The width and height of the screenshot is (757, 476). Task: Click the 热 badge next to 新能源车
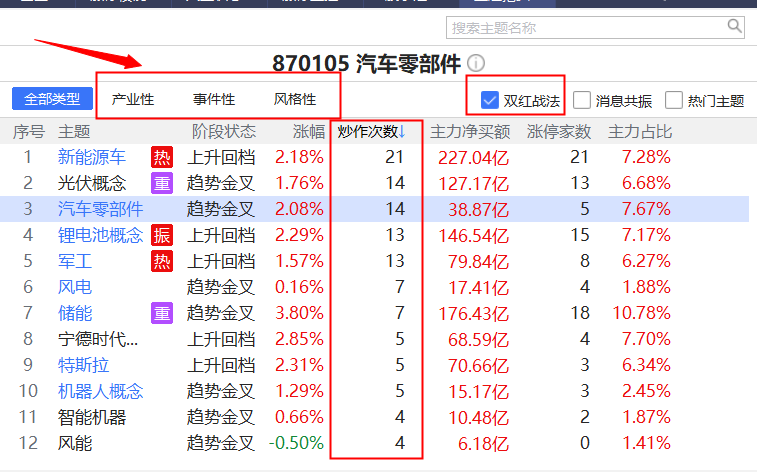(161, 157)
